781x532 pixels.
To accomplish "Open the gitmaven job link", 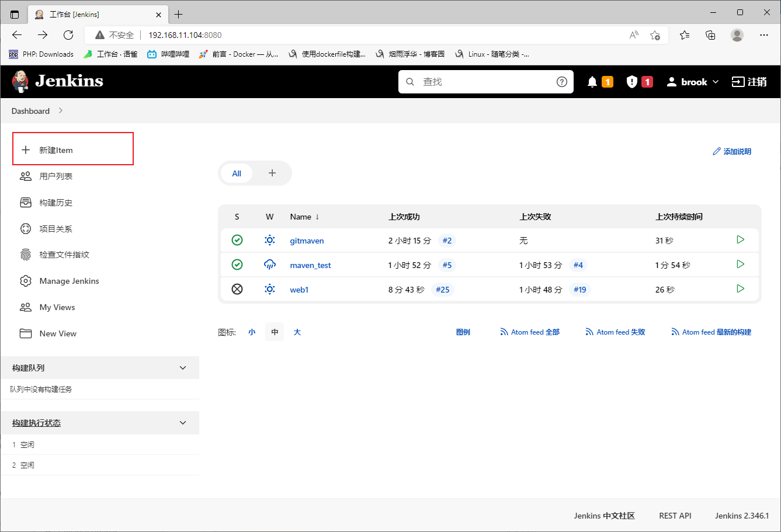I will [307, 241].
